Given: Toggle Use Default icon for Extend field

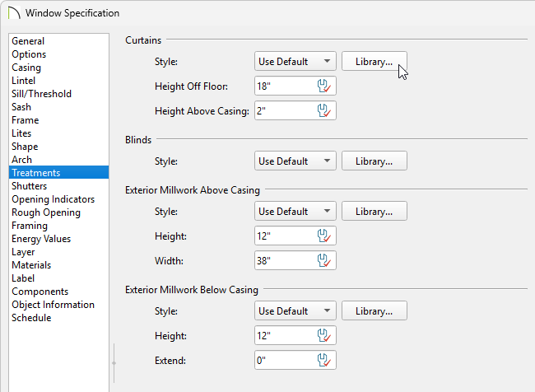Looking at the screenshot, I should [323, 360].
